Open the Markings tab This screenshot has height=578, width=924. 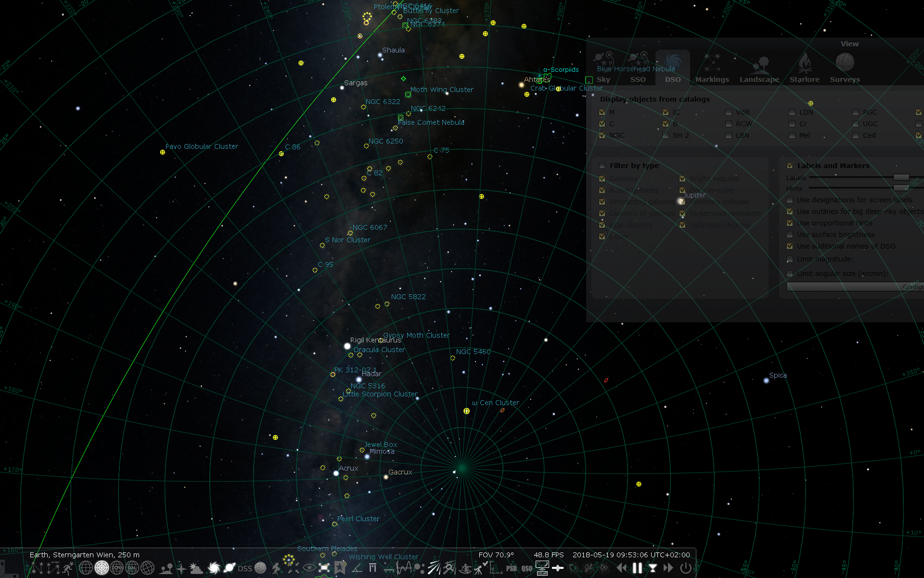712,67
